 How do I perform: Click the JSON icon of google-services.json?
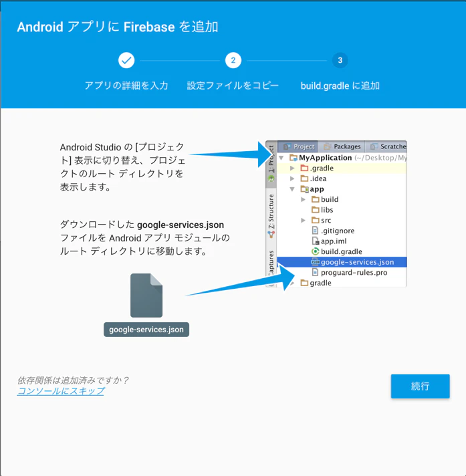pyautogui.click(x=316, y=262)
